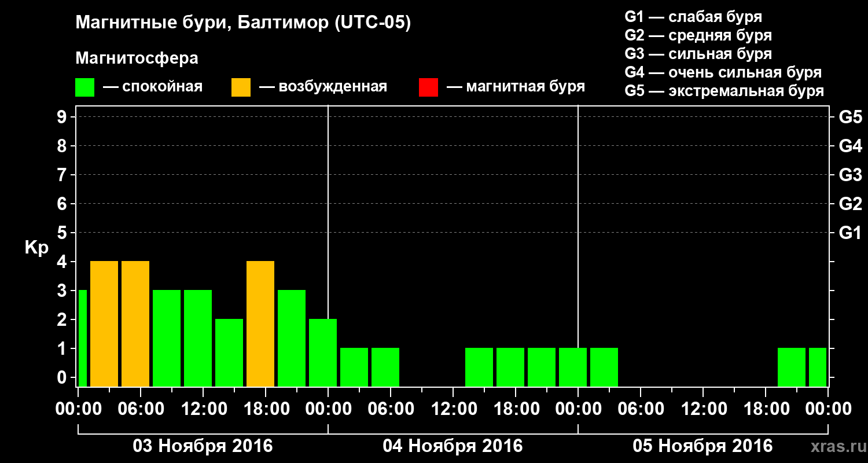
Task: Click the green Kp 2 bar after 12:00 on 03 November
Action: coord(229,352)
